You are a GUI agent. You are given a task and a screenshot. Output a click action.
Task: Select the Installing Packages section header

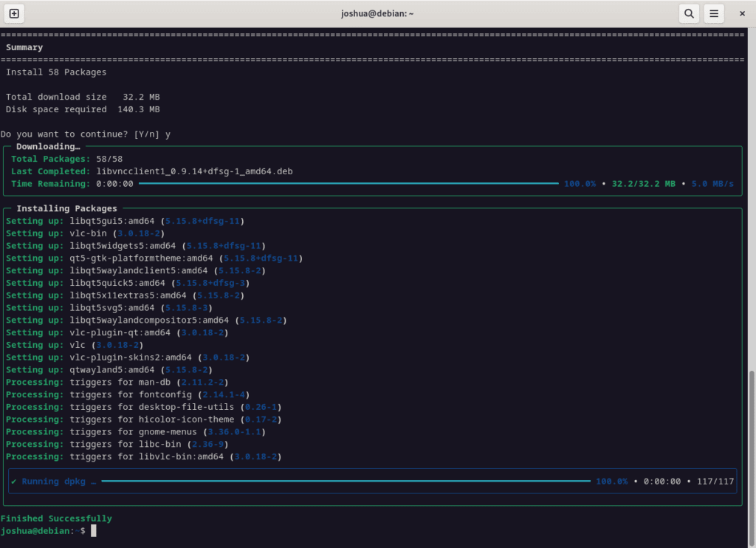pos(66,208)
